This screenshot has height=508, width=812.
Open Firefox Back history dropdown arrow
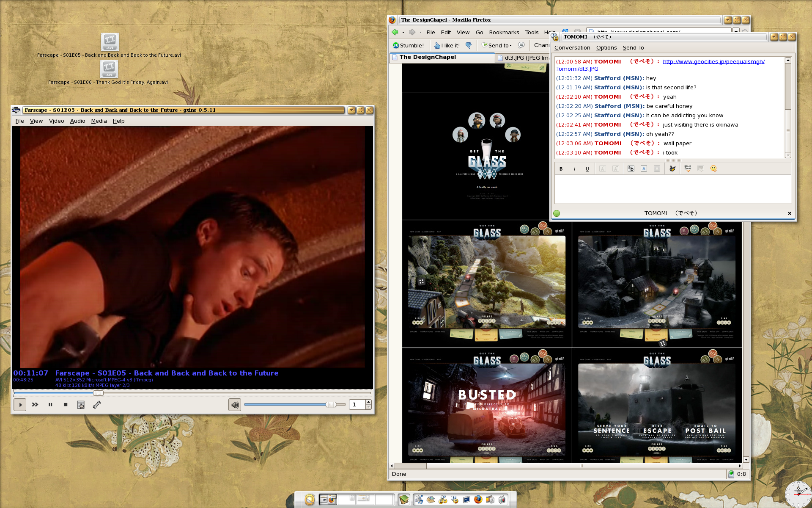(403, 33)
